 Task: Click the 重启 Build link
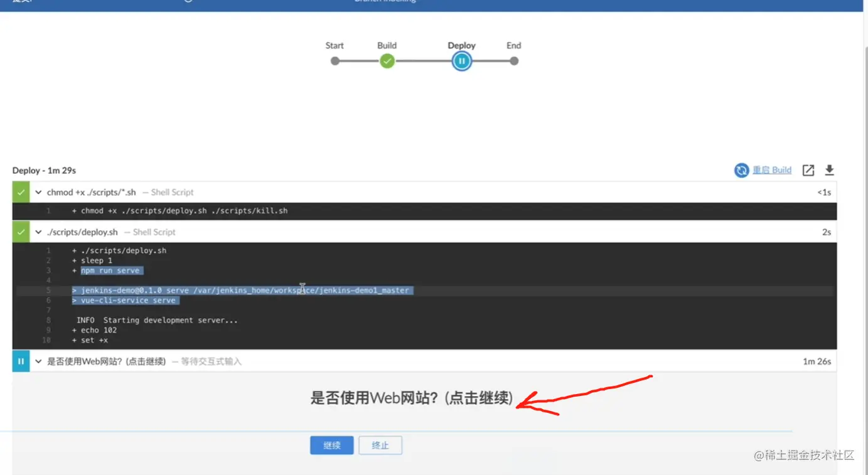point(772,170)
